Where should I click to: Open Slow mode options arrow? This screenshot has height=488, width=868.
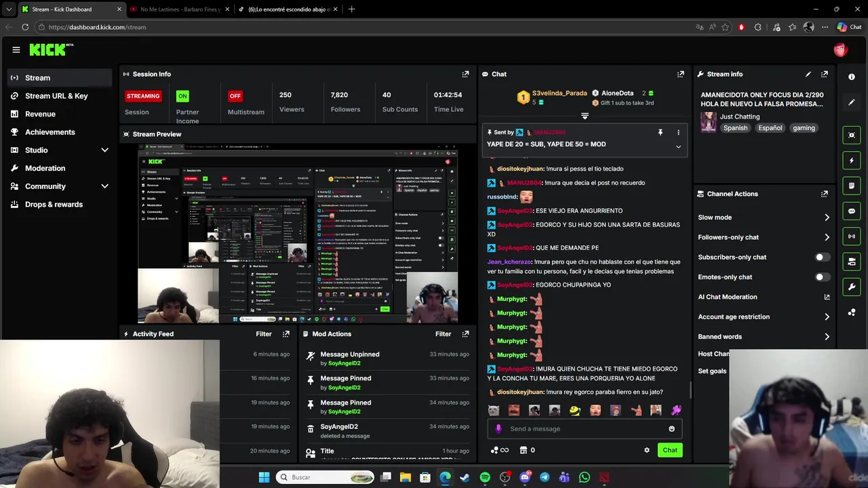(827, 218)
